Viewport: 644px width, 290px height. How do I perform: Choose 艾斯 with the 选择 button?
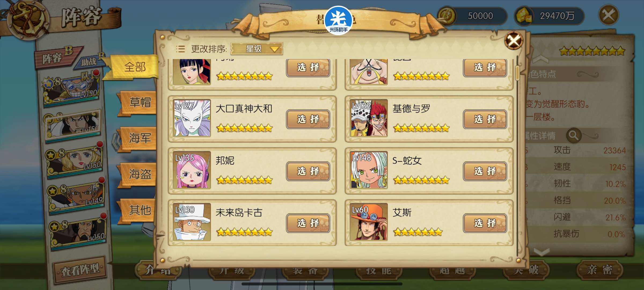click(x=485, y=223)
